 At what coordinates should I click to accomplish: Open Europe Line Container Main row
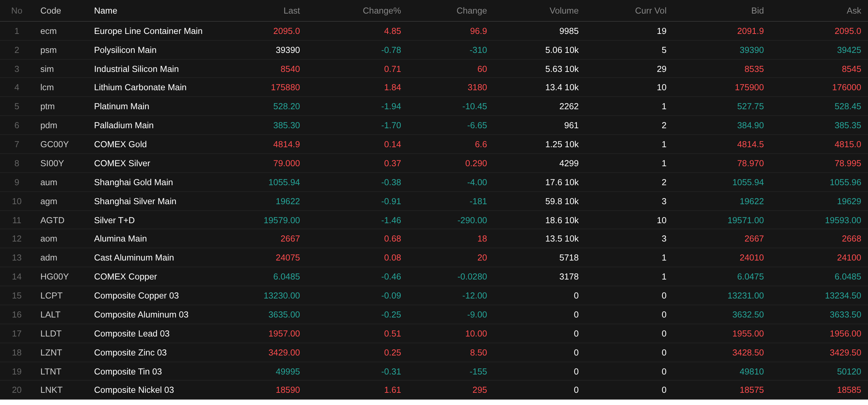[x=148, y=31]
